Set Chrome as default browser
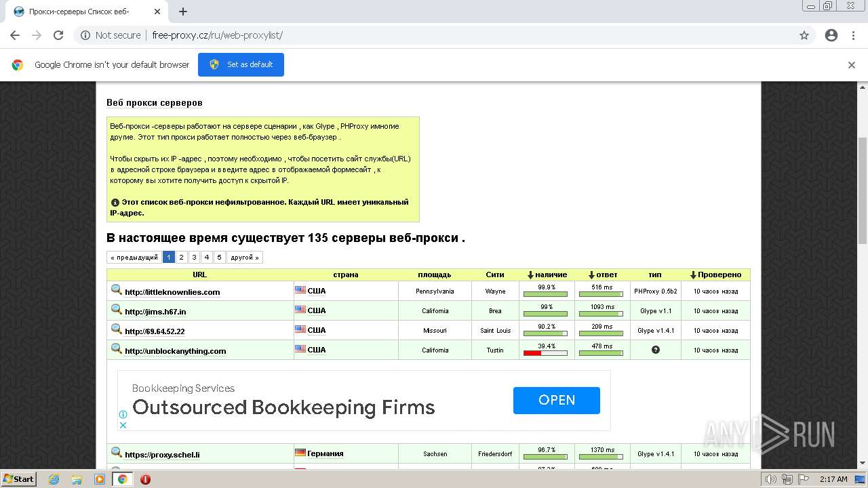 click(241, 64)
